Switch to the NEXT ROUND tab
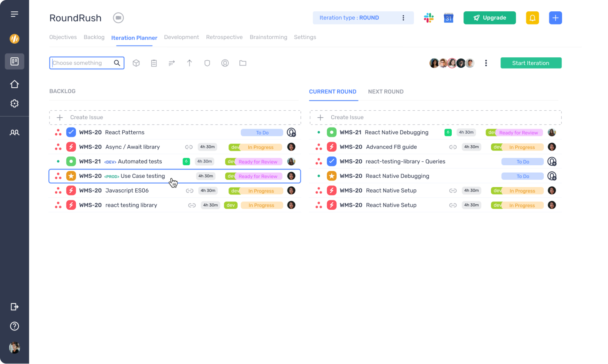This screenshot has width=608, height=364. [385, 92]
